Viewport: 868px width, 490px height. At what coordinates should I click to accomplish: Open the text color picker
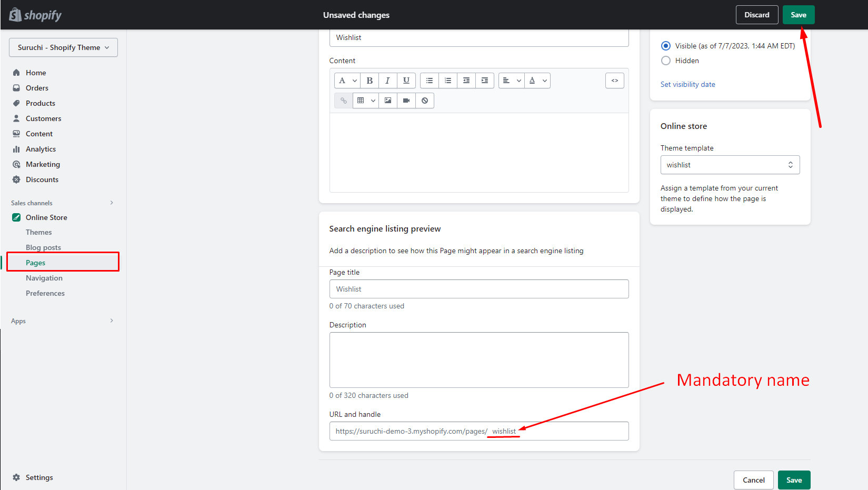pyautogui.click(x=537, y=81)
